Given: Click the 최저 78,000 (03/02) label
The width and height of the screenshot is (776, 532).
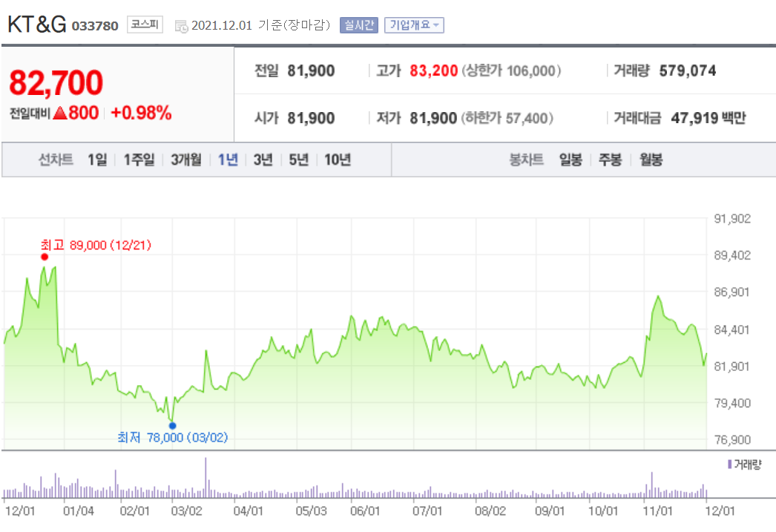Looking at the screenshot, I should pos(173,438).
